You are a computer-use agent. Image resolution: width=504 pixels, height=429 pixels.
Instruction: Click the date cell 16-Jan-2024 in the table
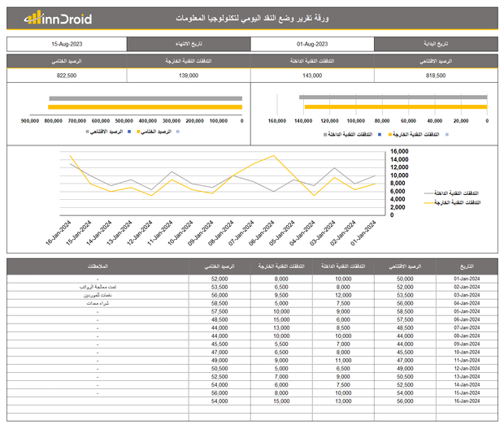point(467,401)
